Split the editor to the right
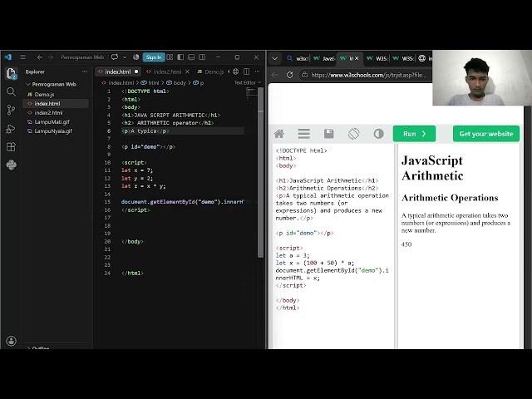Image resolution: width=532 pixels, height=399 pixels. click(x=247, y=71)
